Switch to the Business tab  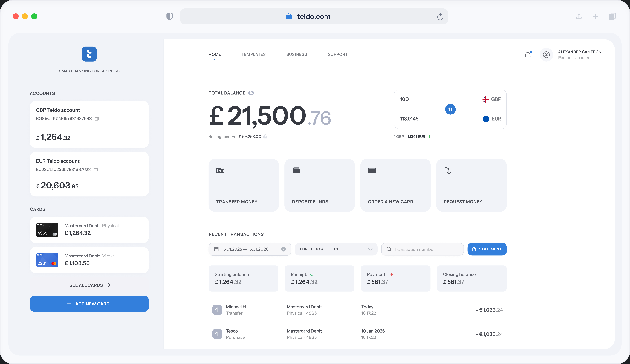297,54
